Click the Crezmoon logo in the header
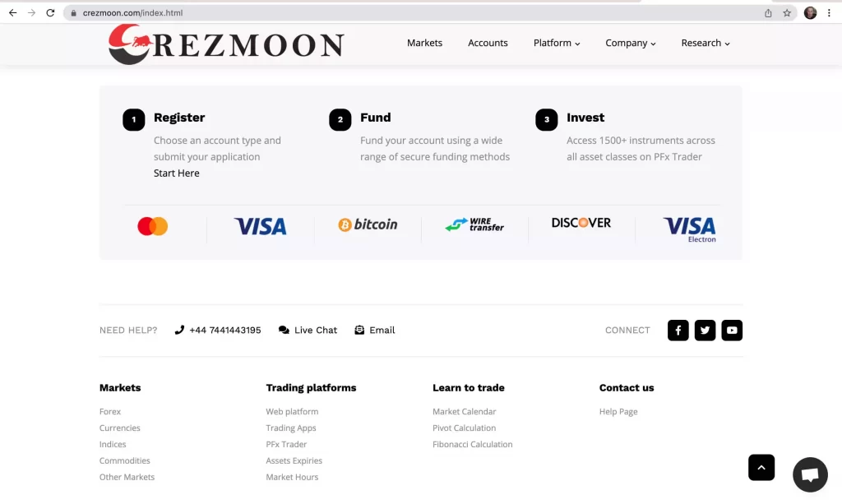This screenshot has width=842, height=504. (225, 44)
